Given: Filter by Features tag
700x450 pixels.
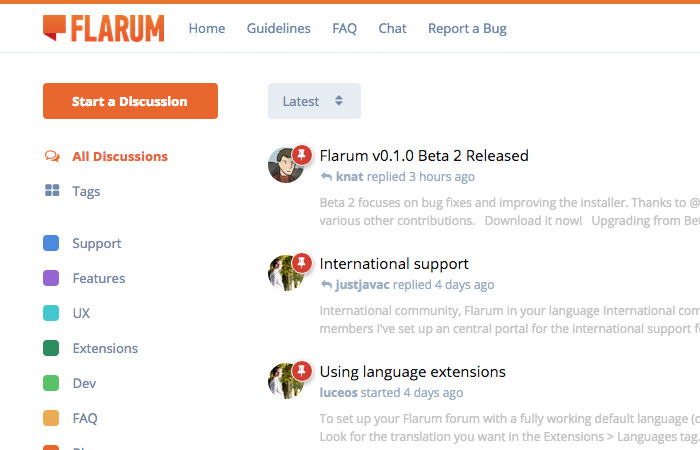Looking at the screenshot, I should click(99, 279).
